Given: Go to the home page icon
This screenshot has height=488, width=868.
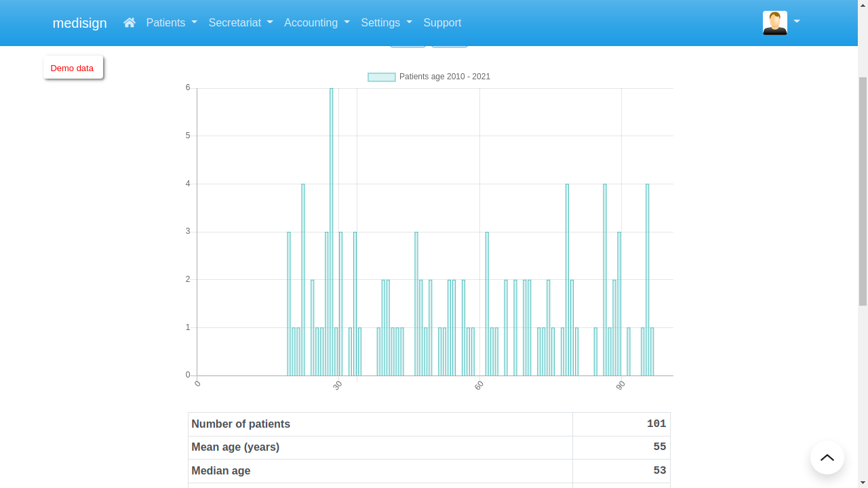Looking at the screenshot, I should point(130,22).
